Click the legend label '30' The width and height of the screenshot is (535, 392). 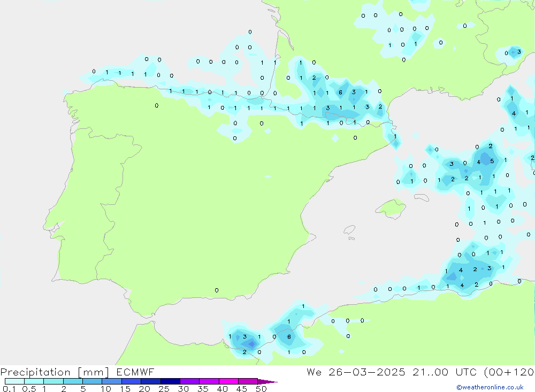(183, 389)
